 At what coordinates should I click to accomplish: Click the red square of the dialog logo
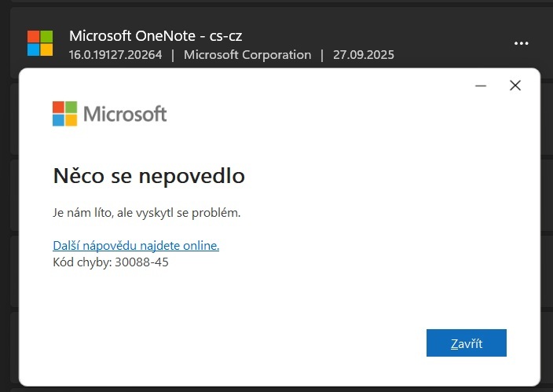(59, 108)
